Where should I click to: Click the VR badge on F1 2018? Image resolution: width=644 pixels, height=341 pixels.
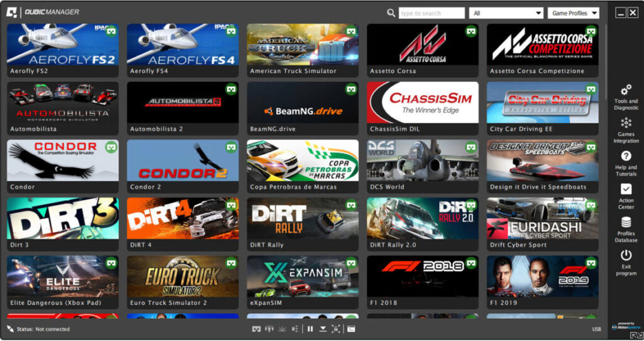pyautogui.click(x=470, y=263)
